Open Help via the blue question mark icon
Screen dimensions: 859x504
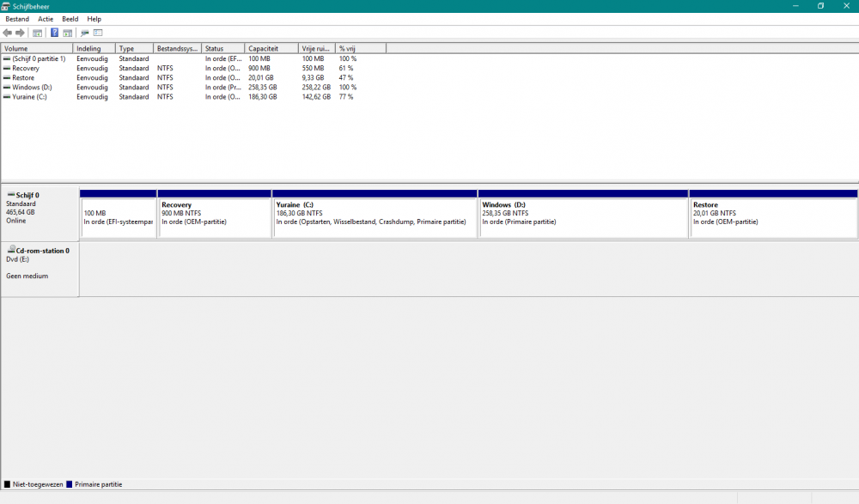pyautogui.click(x=55, y=33)
